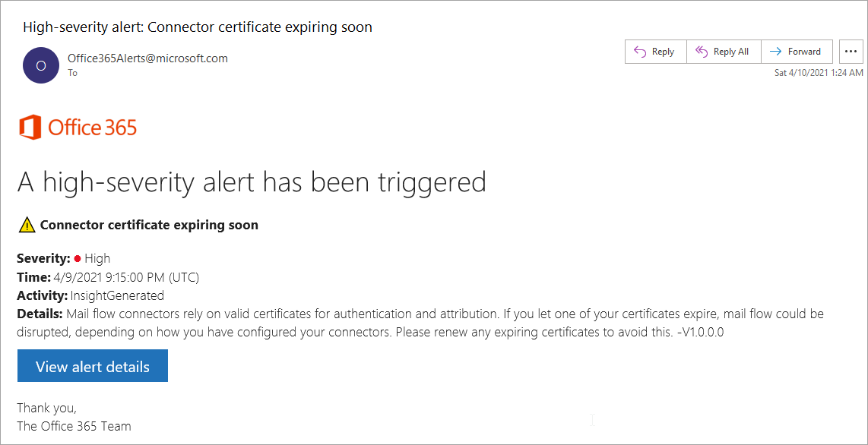The height and width of the screenshot is (445, 868).
Task: Click The Office 365 Team signature
Action: point(74,426)
